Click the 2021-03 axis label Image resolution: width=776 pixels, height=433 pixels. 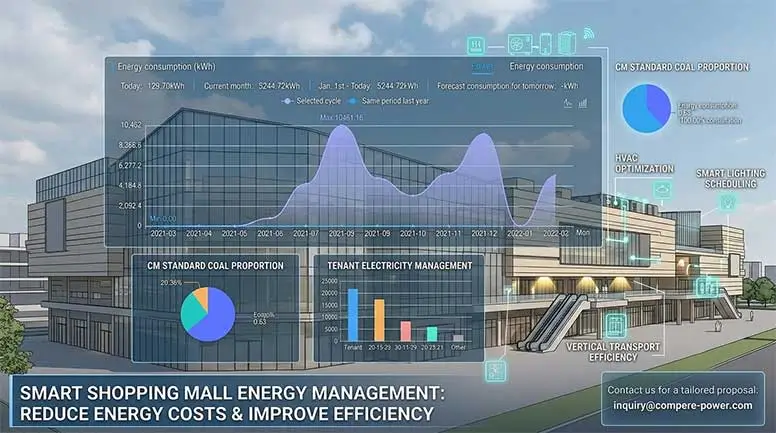[163, 233]
